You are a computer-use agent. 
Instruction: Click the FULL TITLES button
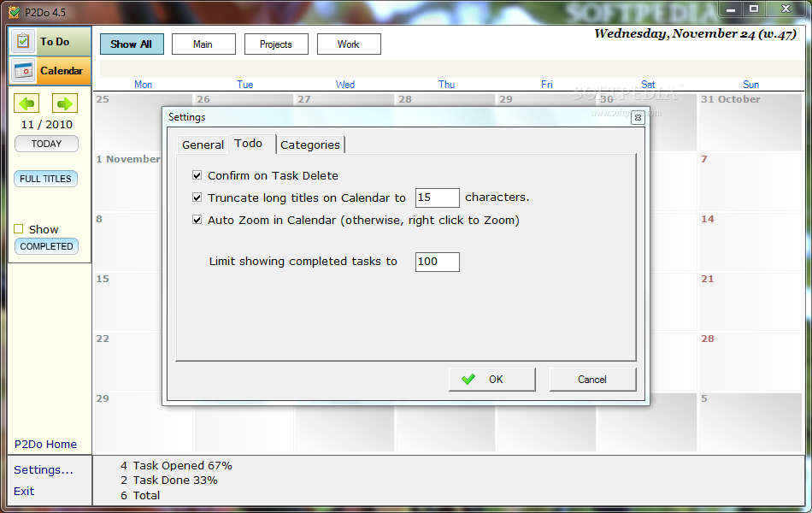tap(45, 179)
